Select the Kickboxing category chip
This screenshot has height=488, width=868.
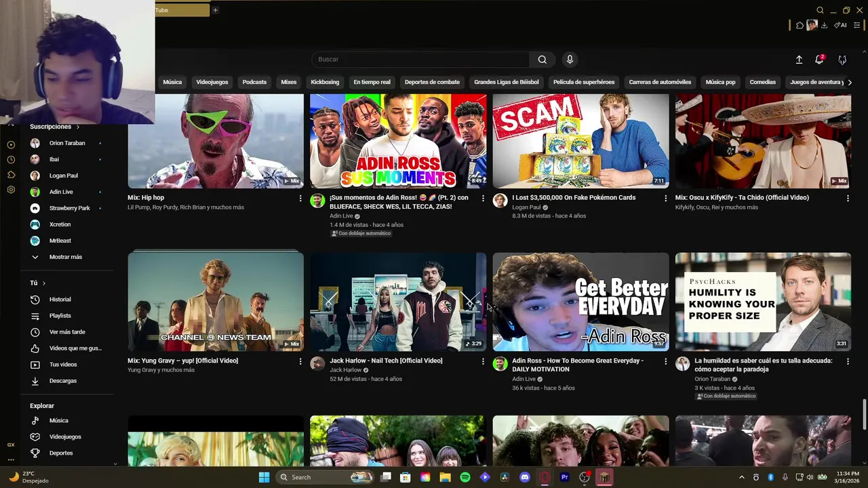[x=325, y=82]
